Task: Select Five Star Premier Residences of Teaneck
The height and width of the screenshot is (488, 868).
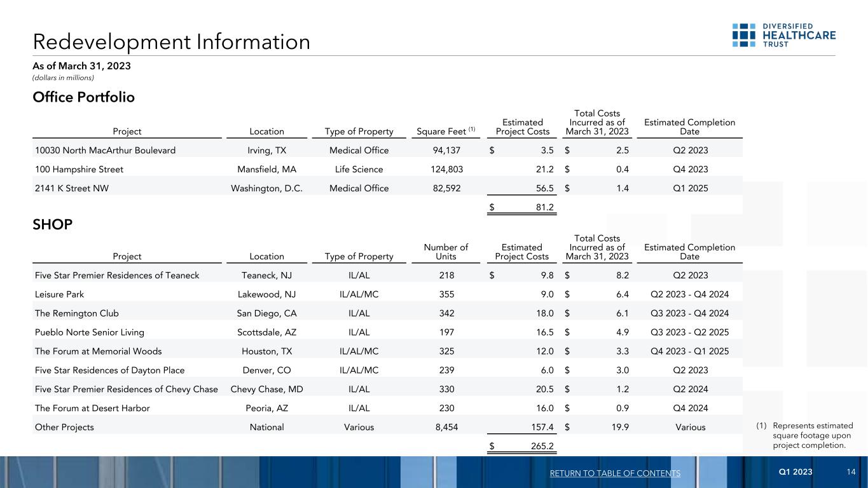Action: 117,275
